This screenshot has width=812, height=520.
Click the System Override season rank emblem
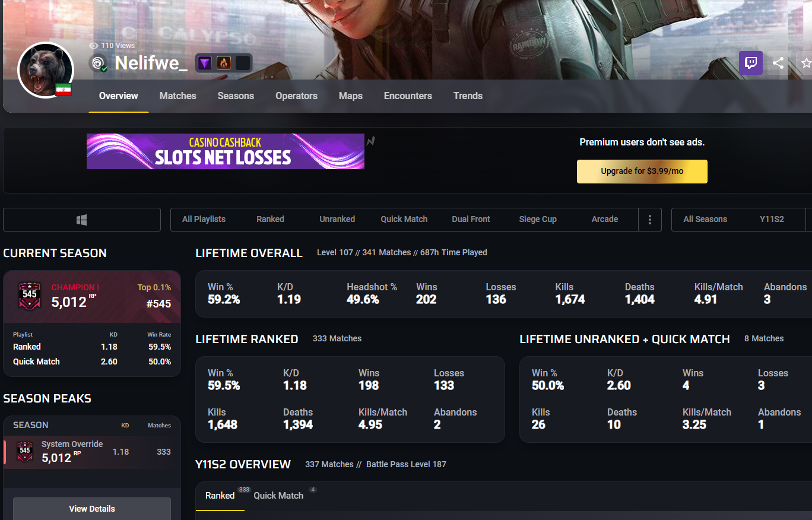click(25, 452)
